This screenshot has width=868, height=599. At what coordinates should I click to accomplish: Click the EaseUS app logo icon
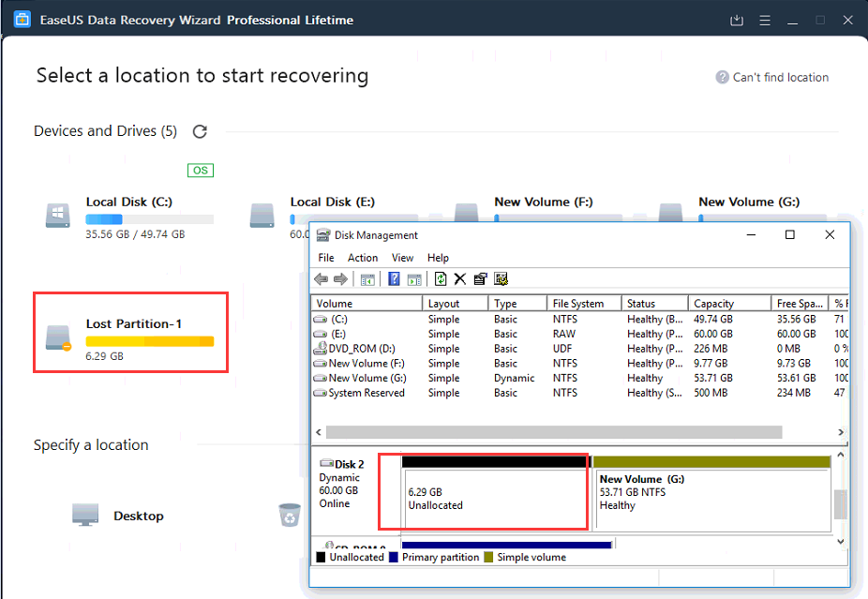22,20
